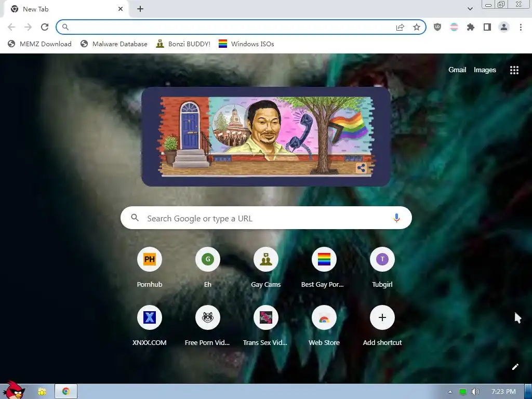Click the 7:23 PM clock

pyautogui.click(x=503, y=392)
